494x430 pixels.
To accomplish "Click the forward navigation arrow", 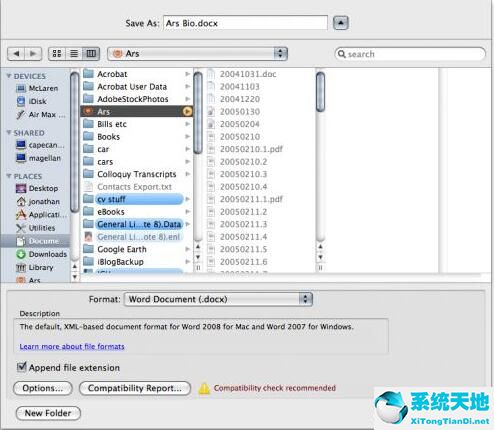I will pyautogui.click(x=33, y=54).
